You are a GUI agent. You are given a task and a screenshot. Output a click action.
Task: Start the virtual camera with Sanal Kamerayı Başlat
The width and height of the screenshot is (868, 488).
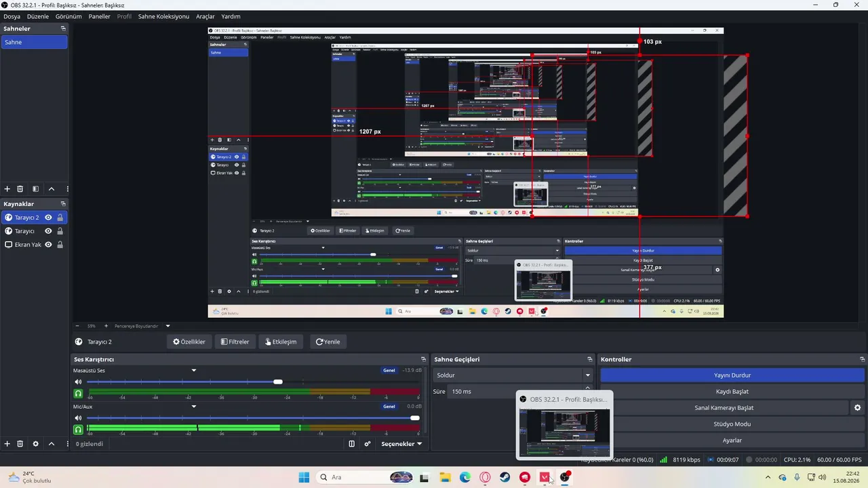tap(724, 408)
